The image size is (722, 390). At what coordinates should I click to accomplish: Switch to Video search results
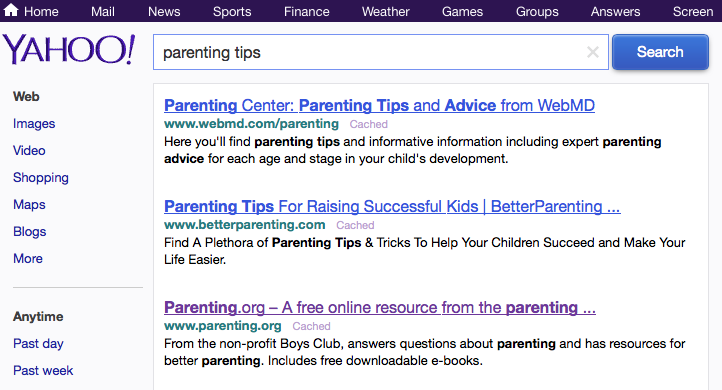(29, 151)
